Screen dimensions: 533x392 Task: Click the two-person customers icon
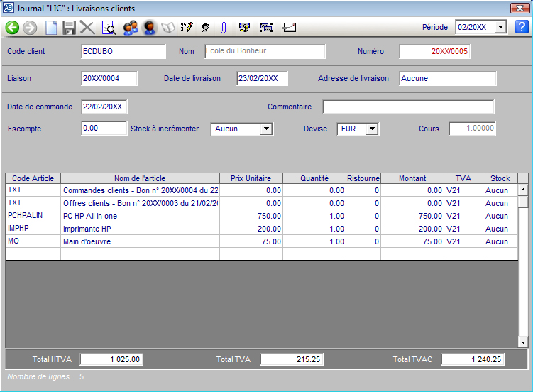tap(130, 28)
